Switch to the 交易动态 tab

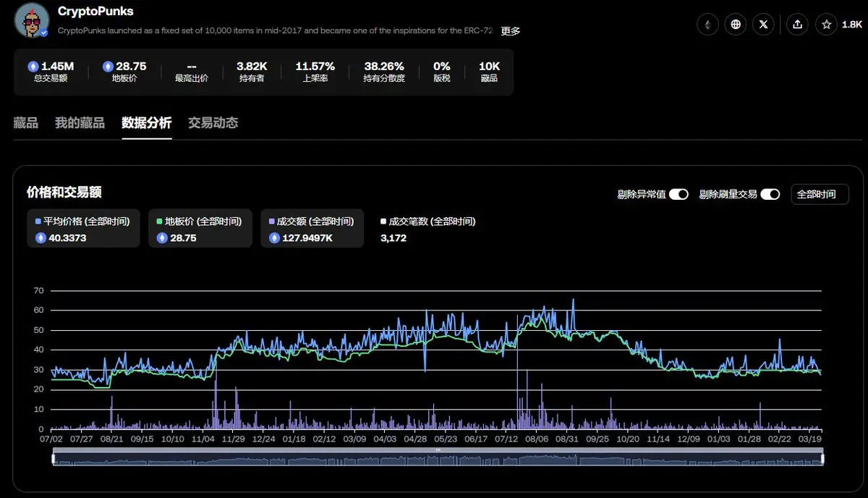213,123
